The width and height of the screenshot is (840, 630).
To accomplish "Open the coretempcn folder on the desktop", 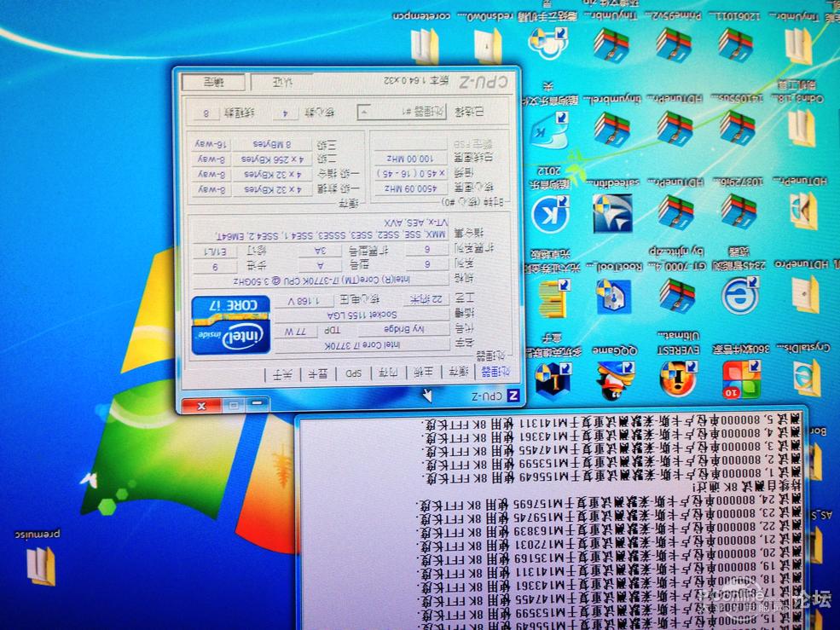I will pos(425,45).
